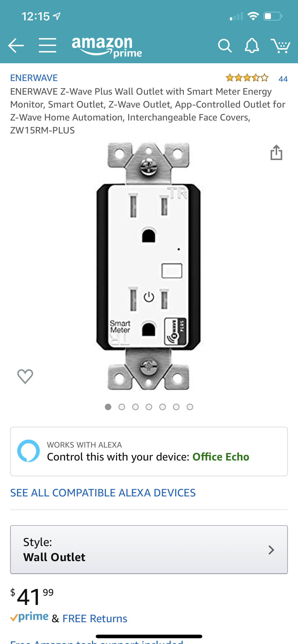Select the second image carousel dot
Viewport: 298px width, 644px height.
[122, 407]
